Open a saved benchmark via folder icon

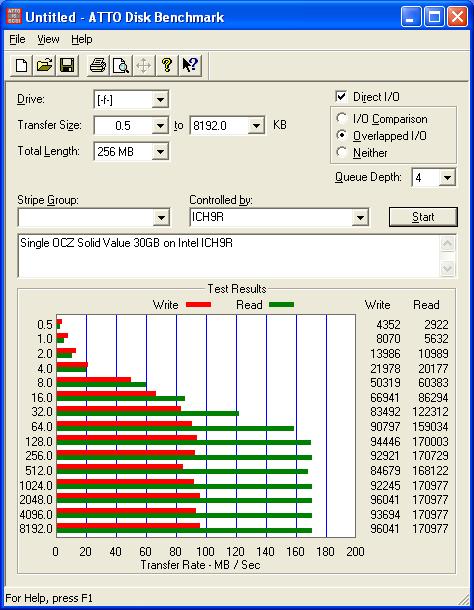tap(44, 65)
